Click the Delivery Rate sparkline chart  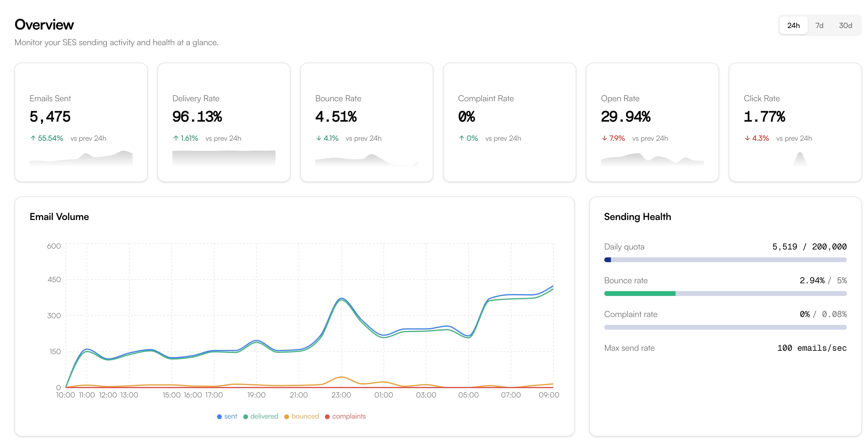[224, 158]
